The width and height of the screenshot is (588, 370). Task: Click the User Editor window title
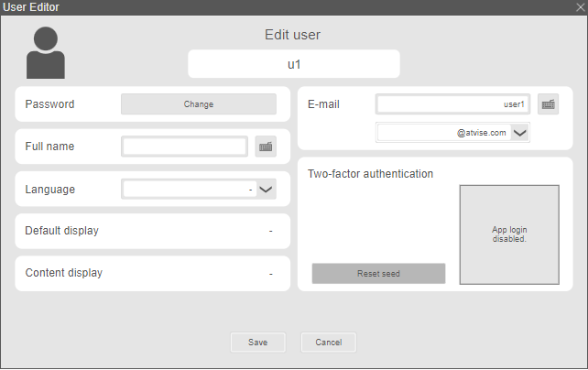point(31,7)
